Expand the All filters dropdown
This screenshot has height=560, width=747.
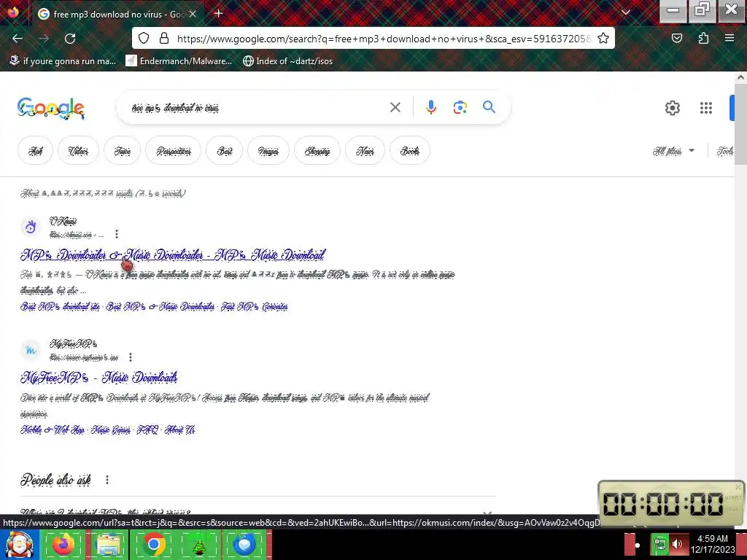(673, 151)
